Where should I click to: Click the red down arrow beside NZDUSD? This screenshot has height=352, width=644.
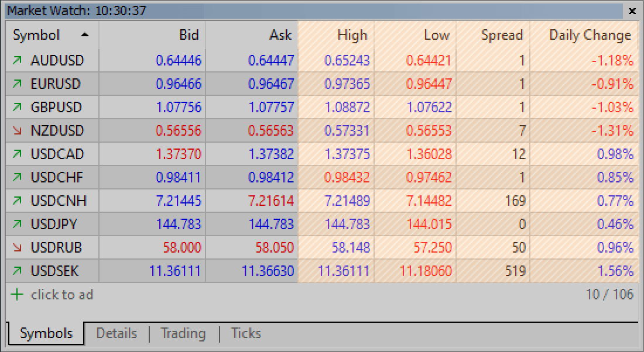click(18, 130)
